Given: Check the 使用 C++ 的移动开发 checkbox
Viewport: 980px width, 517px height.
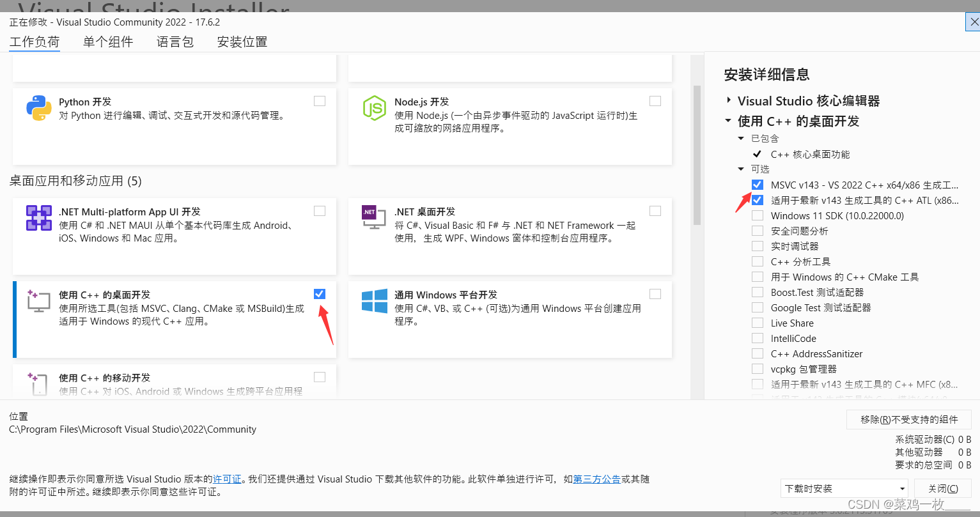Looking at the screenshot, I should pyautogui.click(x=320, y=377).
